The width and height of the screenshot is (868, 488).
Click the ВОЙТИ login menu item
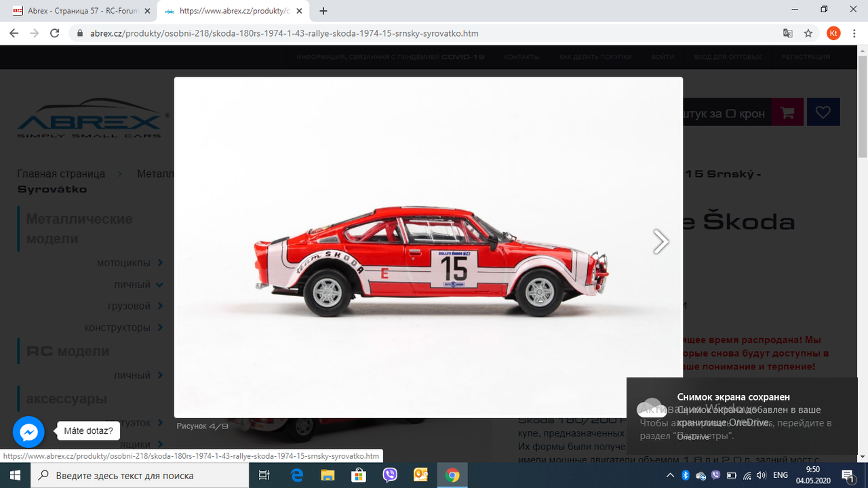tap(663, 57)
